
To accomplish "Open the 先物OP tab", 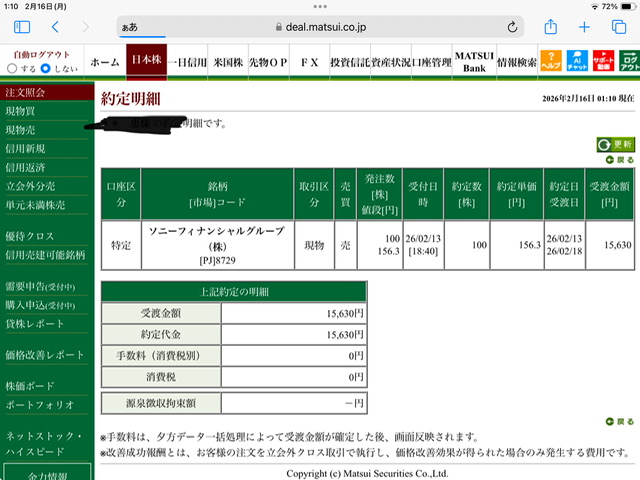I will point(269,62).
